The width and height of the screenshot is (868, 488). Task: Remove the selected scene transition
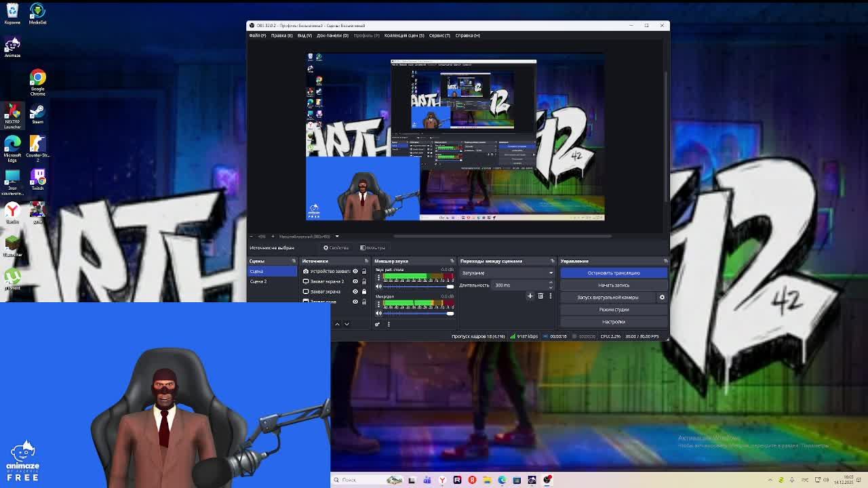pyautogui.click(x=540, y=296)
